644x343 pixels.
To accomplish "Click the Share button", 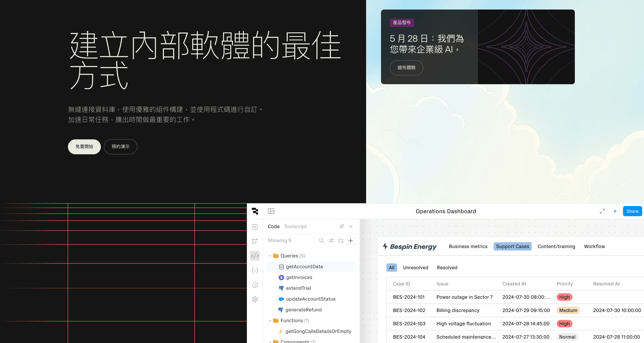I will 632,211.
